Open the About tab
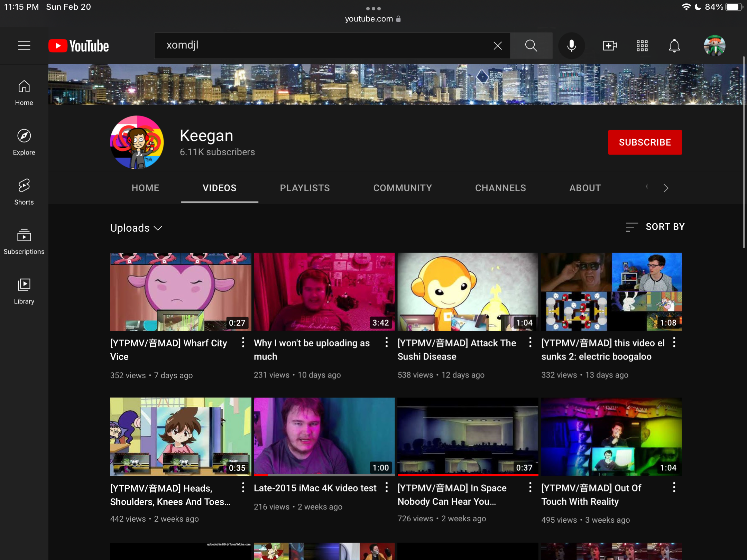747x560 pixels. click(585, 188)
